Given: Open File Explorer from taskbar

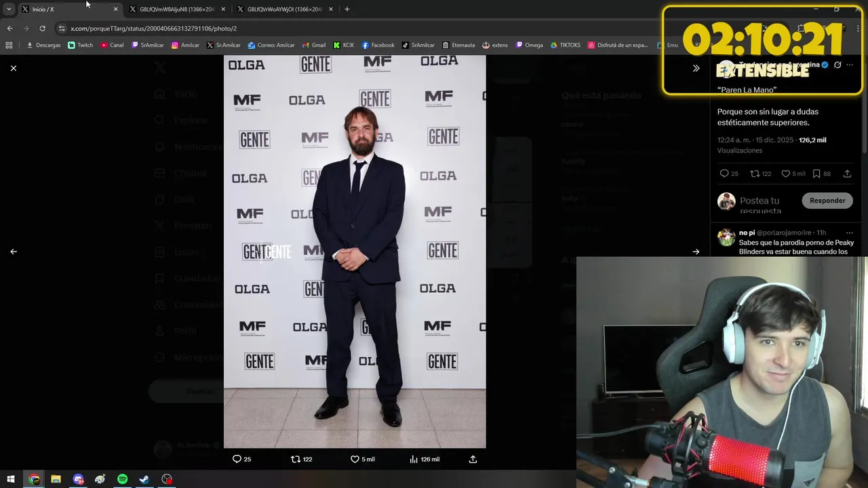Looking at the screenshot, I should 56,479.
